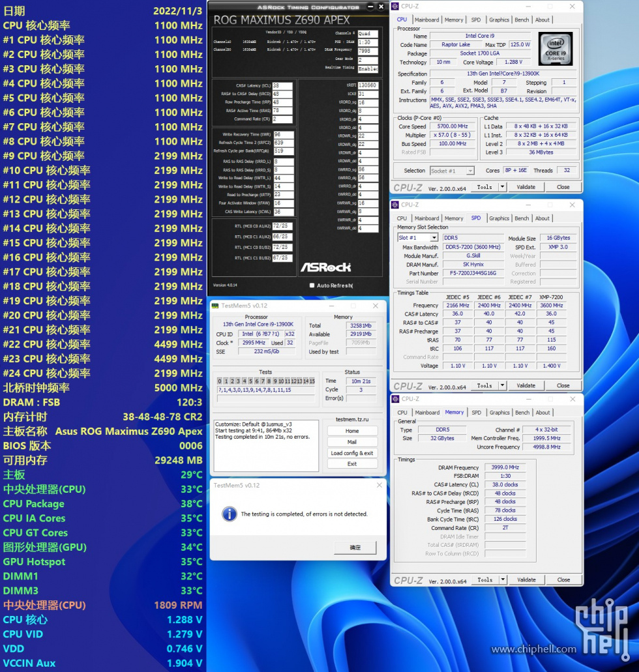Click Validate in the CPU-Z Memory window
Screen dimensions: 639x672
pos(526,580)
